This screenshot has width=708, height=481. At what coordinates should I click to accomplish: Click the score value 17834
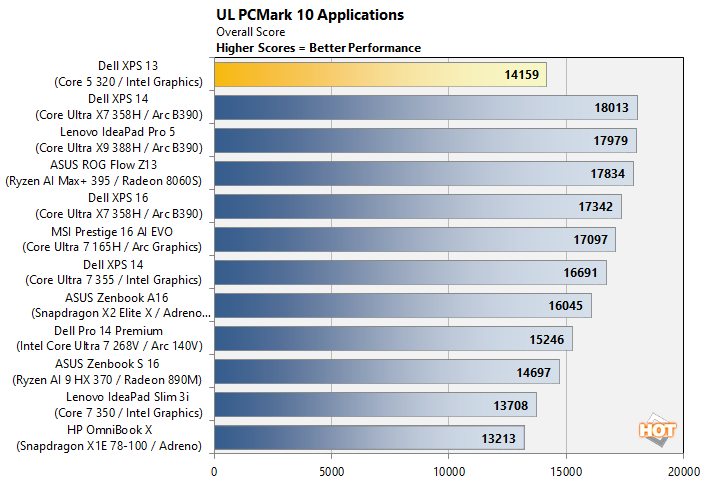point(608,173)
